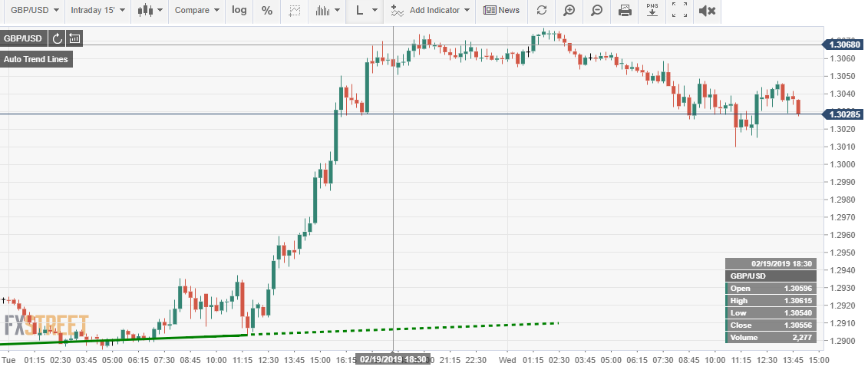The width and height of the screenshot is (868, 370).
Task: Open the Add Indicator menu
Action: 430,11
